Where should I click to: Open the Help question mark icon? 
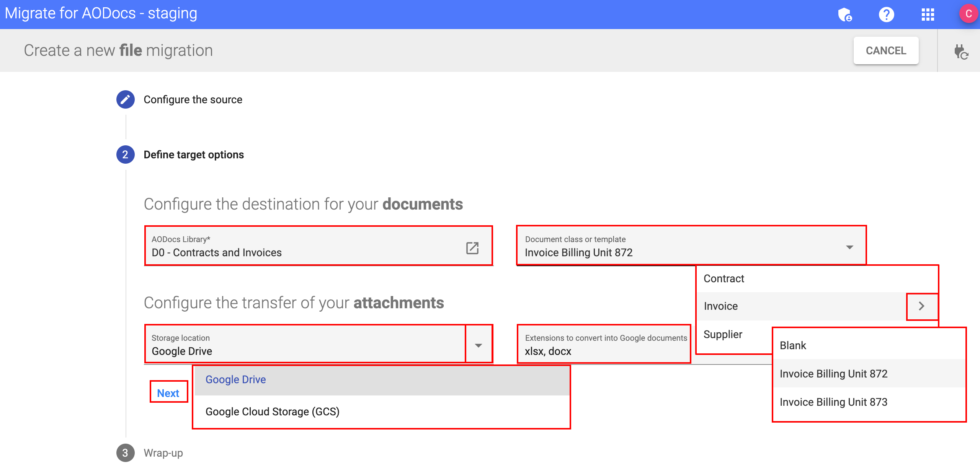(887, 15)
